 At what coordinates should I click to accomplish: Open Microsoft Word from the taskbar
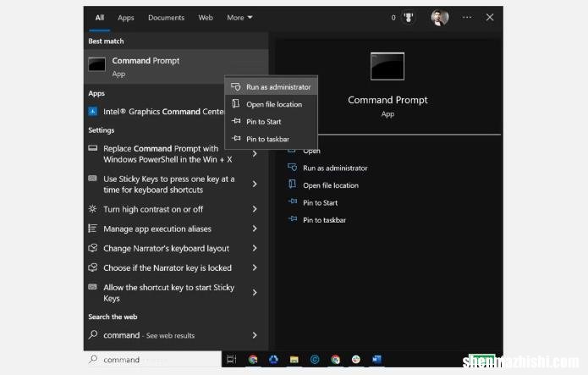[x=376, y=360]
